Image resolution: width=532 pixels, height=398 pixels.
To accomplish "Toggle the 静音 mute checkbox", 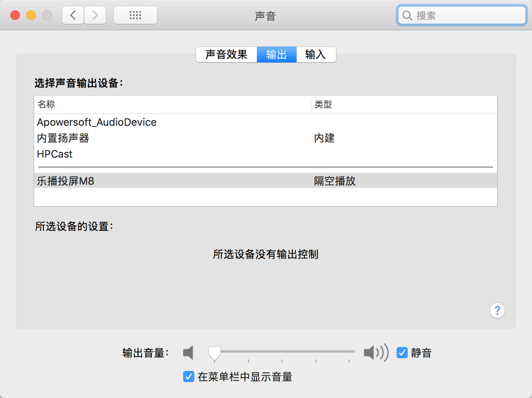I will 402,353.
